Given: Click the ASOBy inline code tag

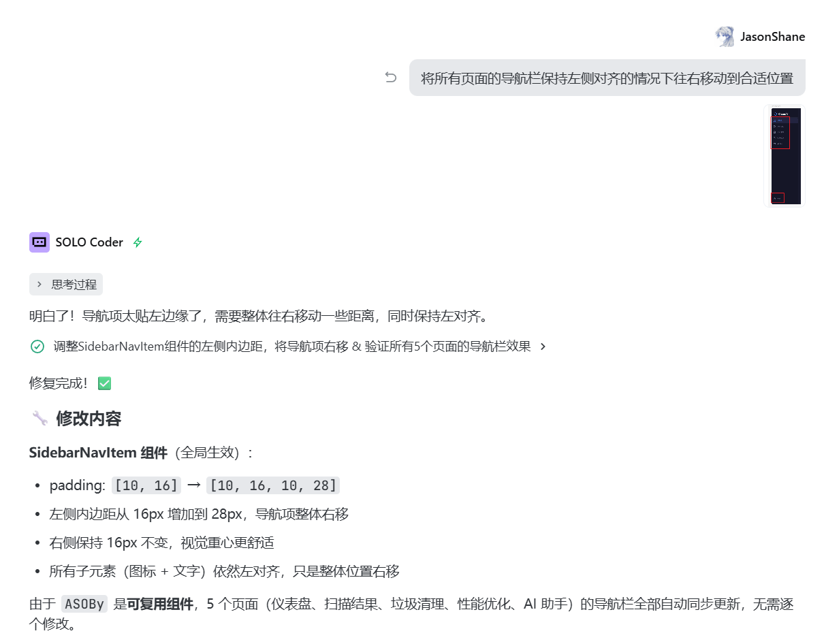Looking at the screenshot, I should click(x=84, y=604).
